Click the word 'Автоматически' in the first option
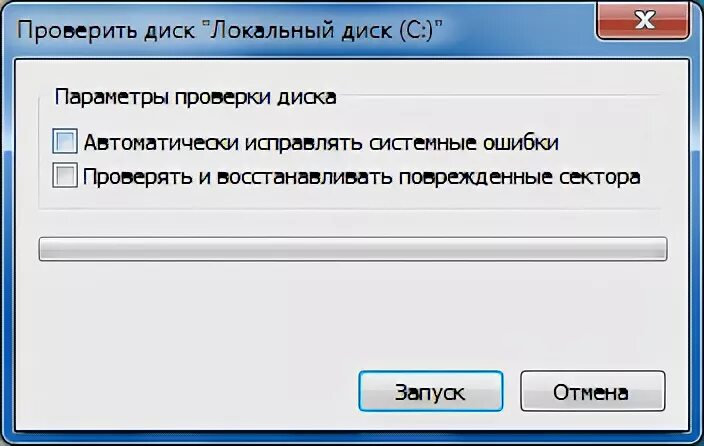Screen dimensions: 704x446 [161, 143]
